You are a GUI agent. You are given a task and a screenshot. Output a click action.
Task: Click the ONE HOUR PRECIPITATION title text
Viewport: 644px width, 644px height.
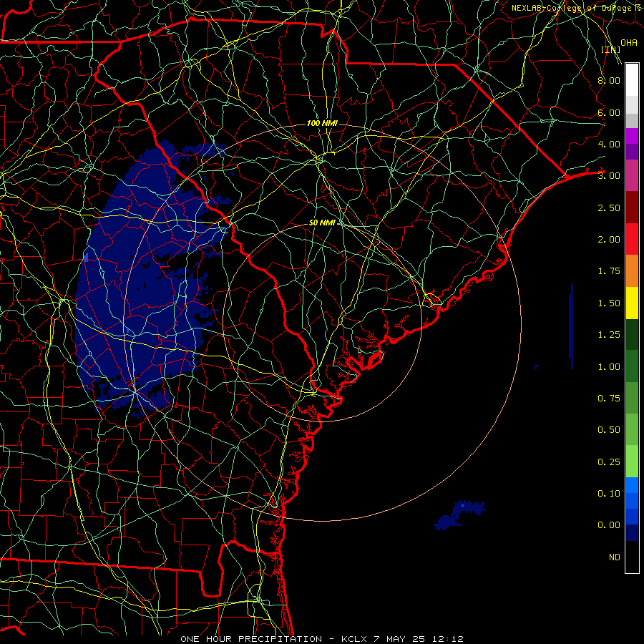(x=251, y=639)
